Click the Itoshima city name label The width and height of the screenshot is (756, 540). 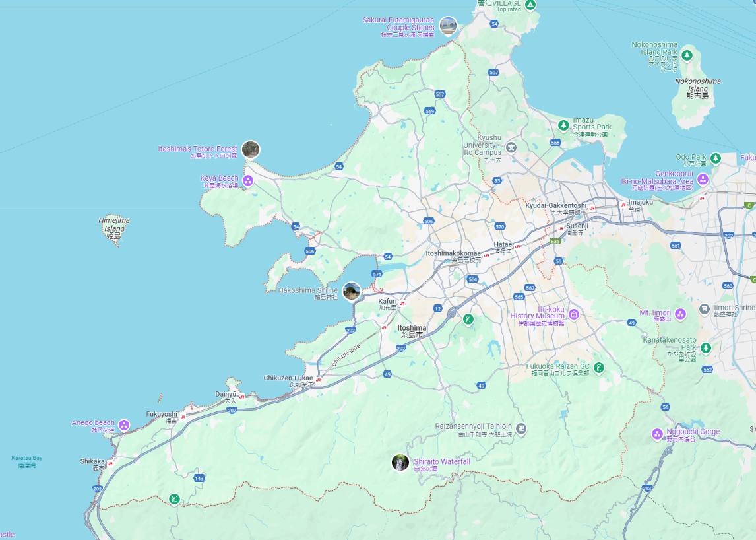412,328
